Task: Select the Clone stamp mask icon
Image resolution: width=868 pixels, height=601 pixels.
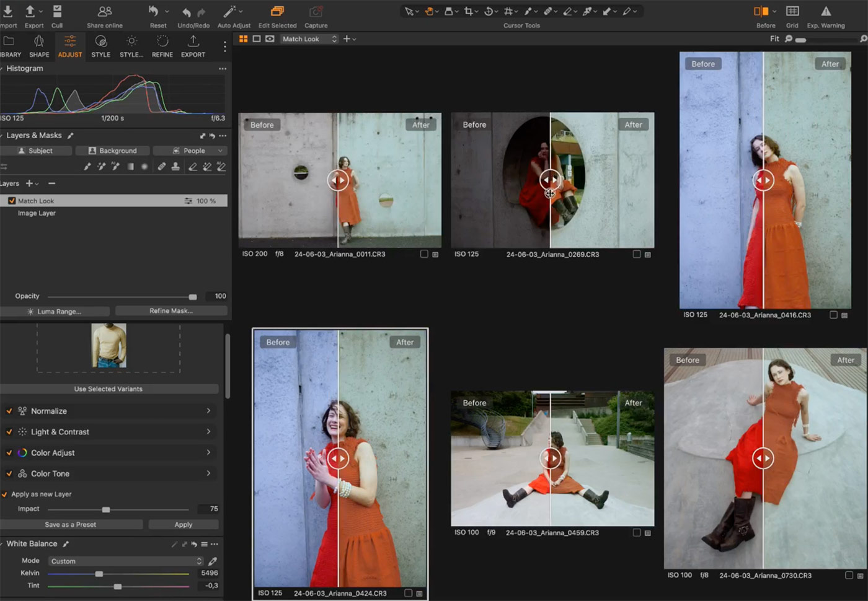Action: pyautogui.click(x=175, y=167)
